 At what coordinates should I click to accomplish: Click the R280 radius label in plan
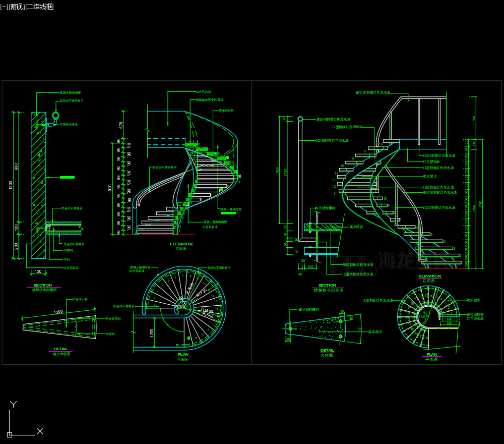(180, 306)
